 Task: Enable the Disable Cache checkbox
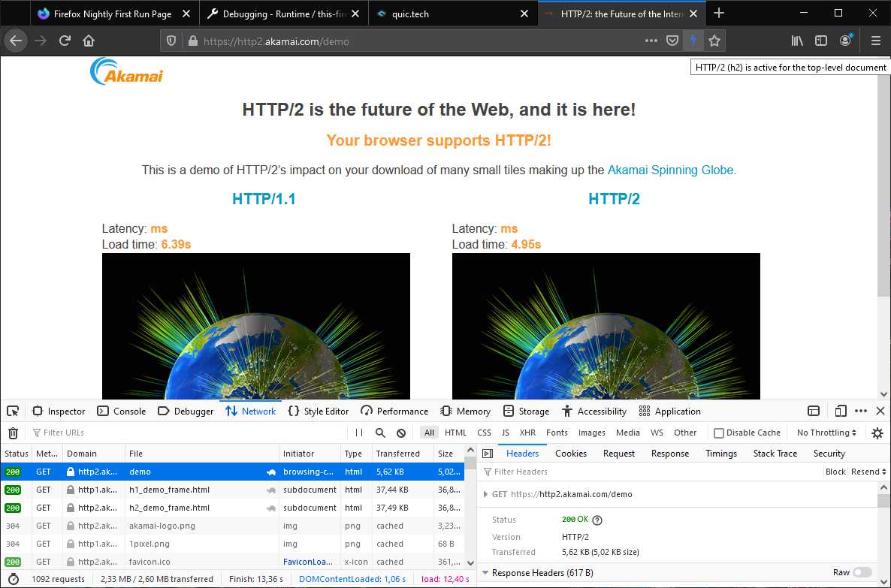719,433
